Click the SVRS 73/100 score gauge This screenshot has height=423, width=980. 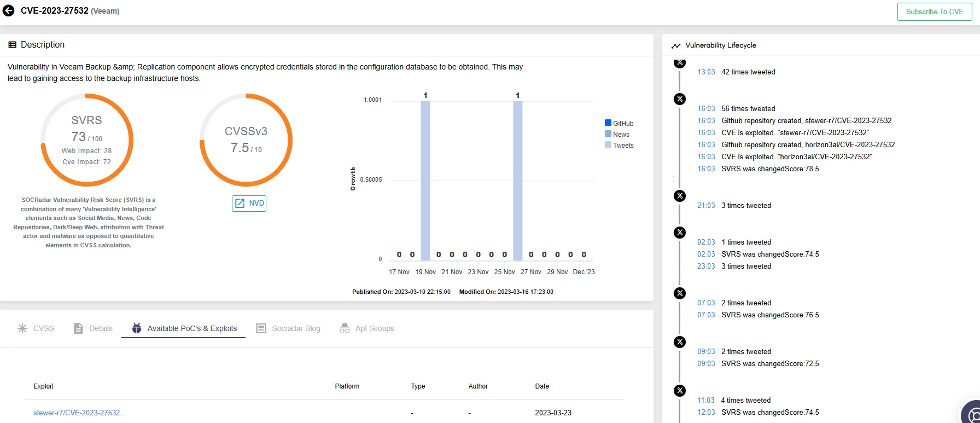pyautogui.click(x=87, y=140)
